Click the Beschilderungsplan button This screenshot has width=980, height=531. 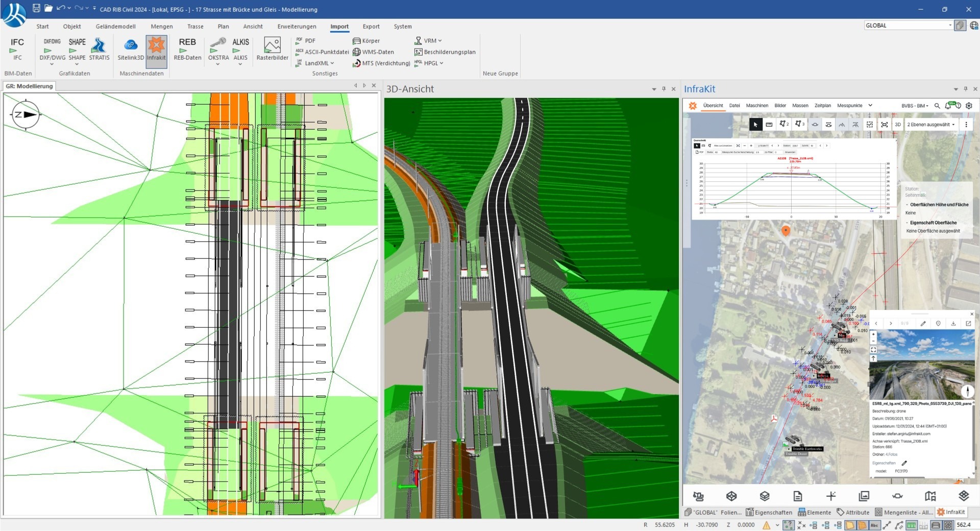coord(445,52)
